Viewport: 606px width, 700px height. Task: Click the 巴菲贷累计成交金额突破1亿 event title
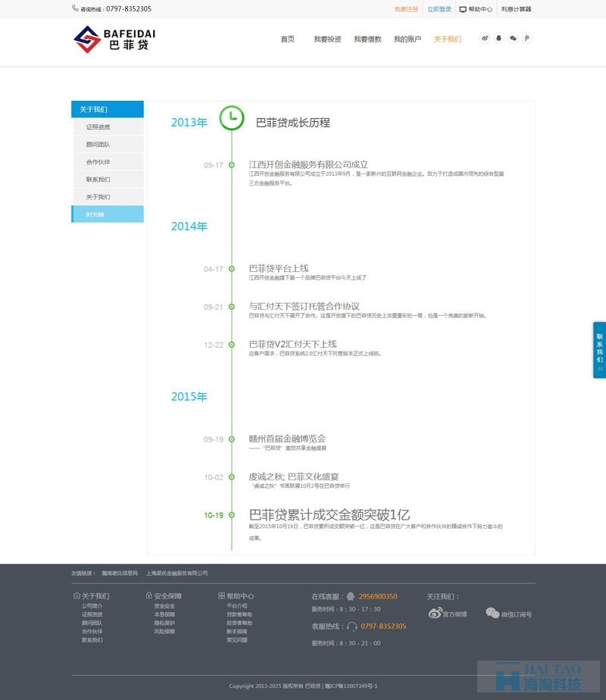click(330, 514)
